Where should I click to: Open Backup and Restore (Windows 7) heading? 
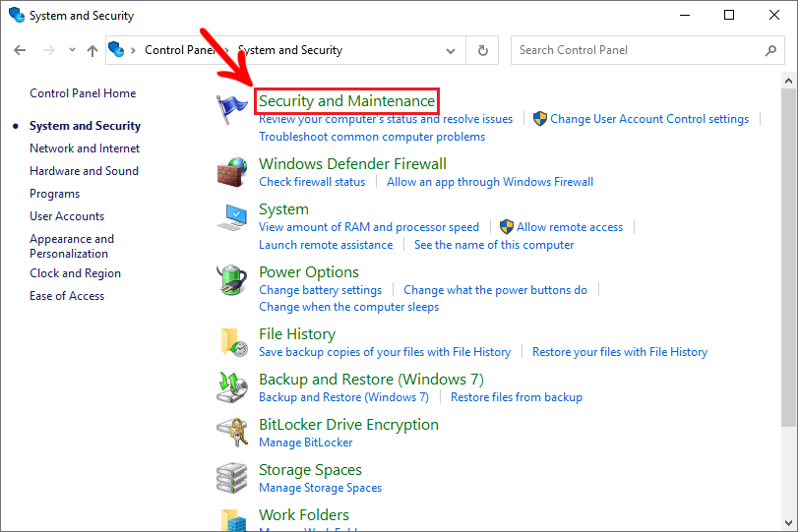[371, 380]
